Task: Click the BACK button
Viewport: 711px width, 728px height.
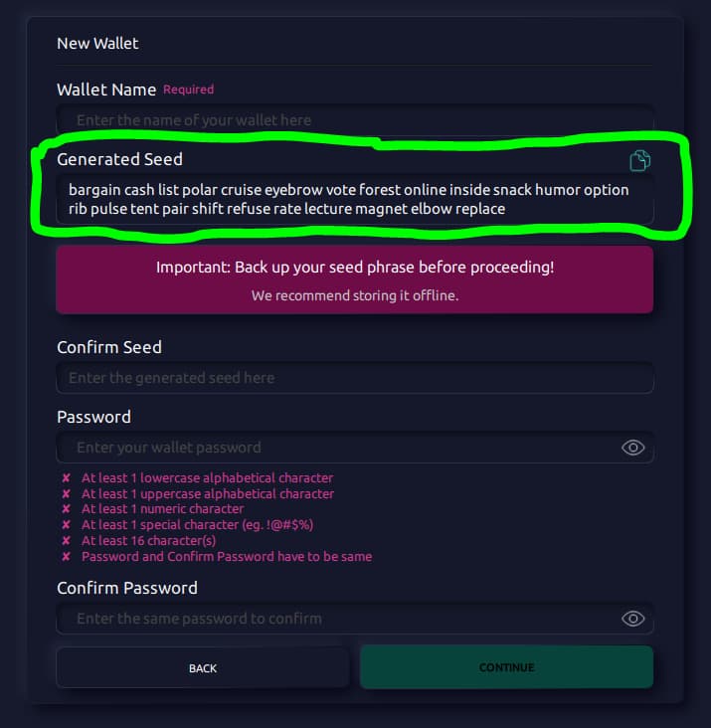Action: pos(203,667)
